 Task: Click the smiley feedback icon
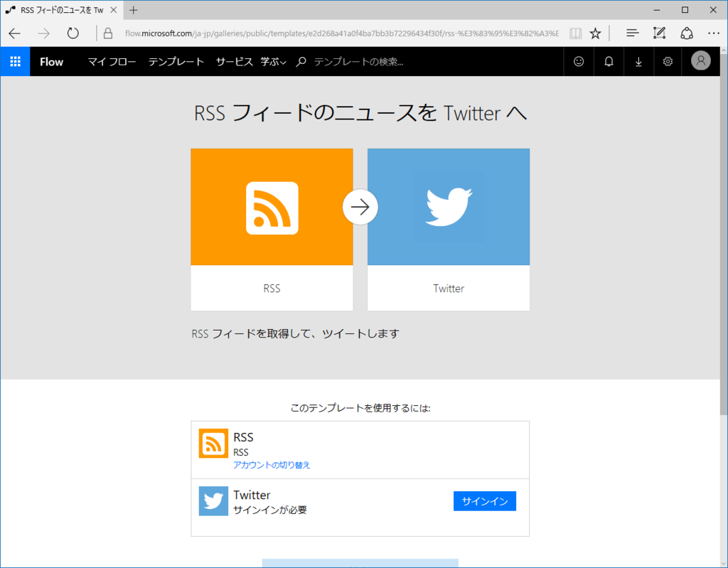coord(578,61)
